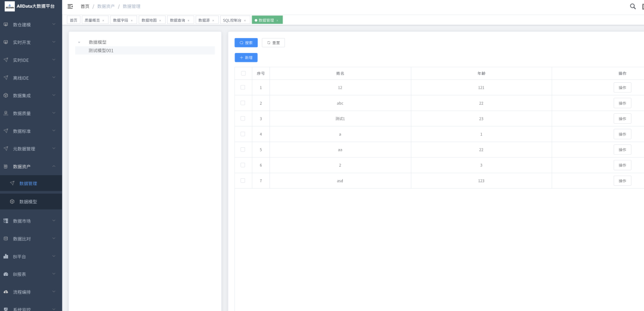Click the 流程编排 cloud icon

point(6,293)
